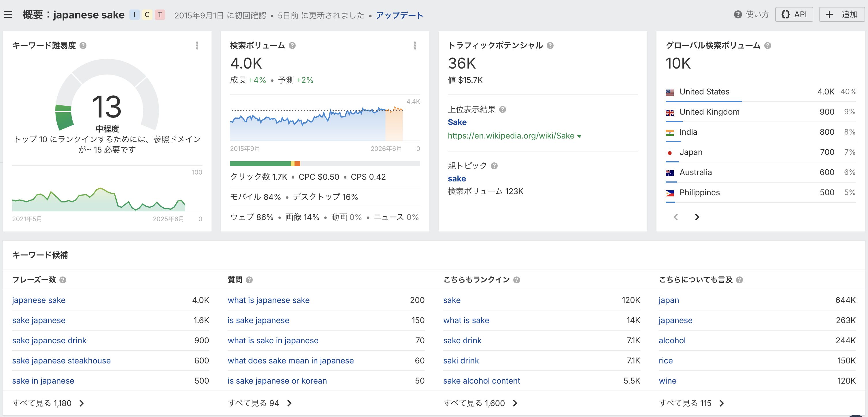Click the parent topic help icon
Image resolution: width=868 pixels, height=417 pixels.
tap(494, 166)
